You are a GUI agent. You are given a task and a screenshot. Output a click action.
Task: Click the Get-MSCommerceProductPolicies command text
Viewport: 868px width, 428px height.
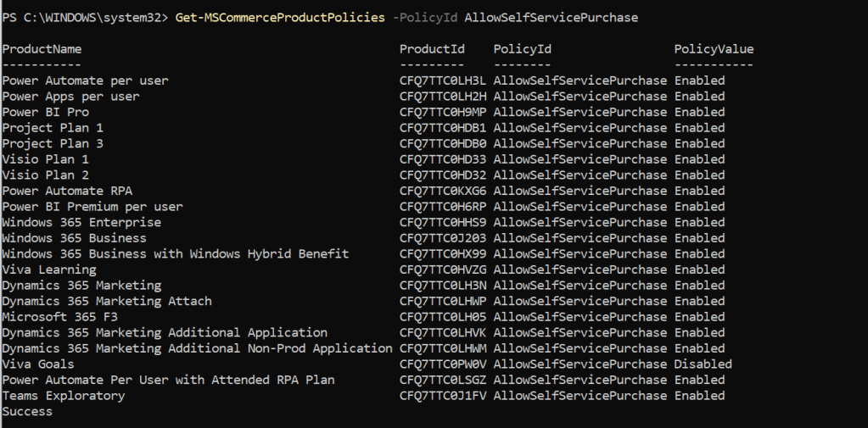pyautogui.click(x=280, y=17)
